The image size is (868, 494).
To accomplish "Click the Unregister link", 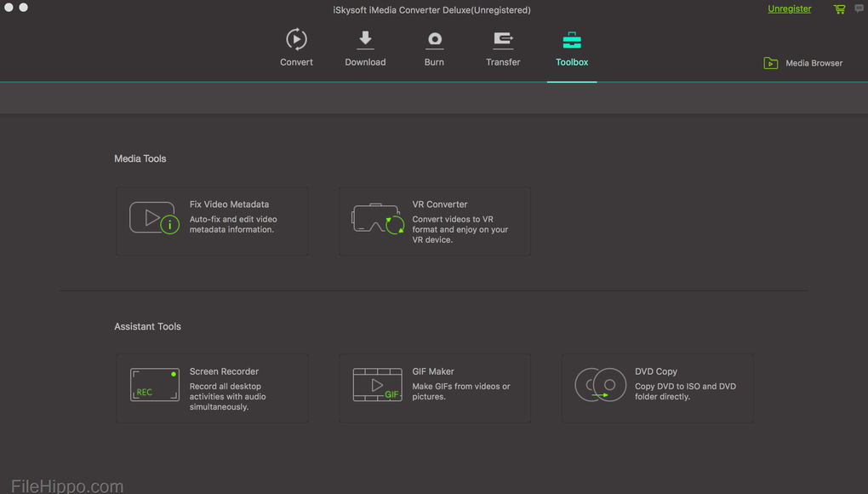I will 789,9.
